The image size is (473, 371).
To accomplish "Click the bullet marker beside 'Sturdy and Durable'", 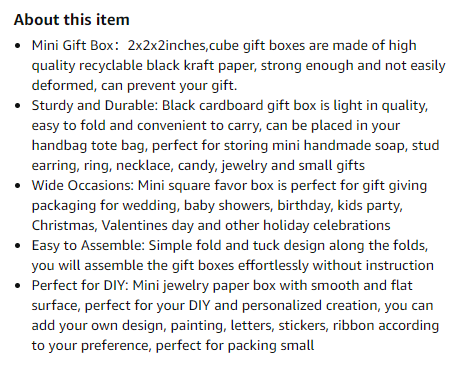I will coord(18,106).
